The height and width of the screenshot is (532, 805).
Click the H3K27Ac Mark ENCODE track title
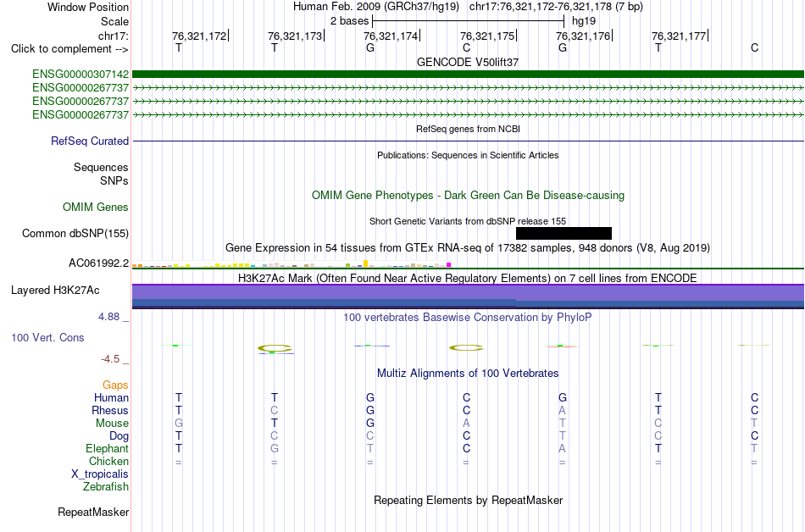tap(468, 278)
